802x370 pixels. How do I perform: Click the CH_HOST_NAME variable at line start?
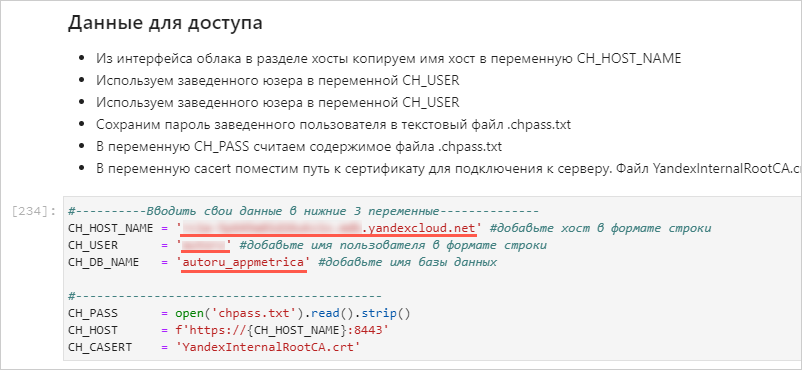pyautogui.click(x=110, y=228)
